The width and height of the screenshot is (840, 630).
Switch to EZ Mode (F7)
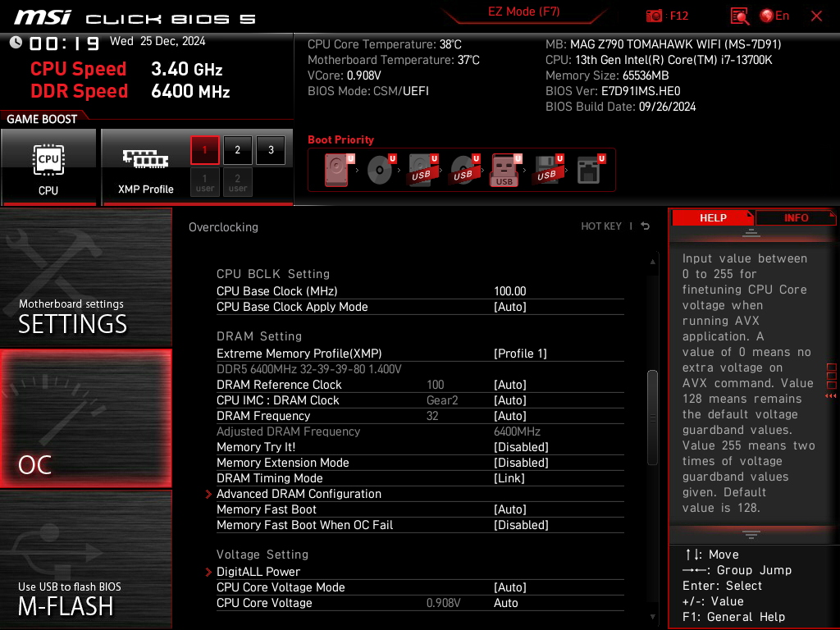pyautogui.click(x=523, y=11)
